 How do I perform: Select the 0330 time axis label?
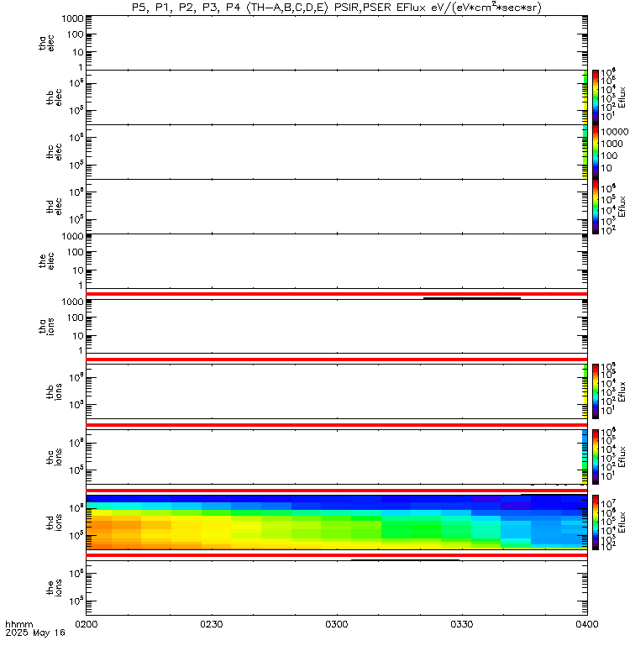(461, 624)
